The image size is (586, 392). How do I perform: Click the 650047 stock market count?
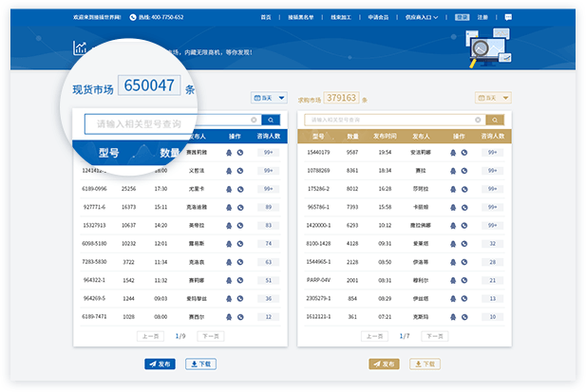tap(149, 85)
